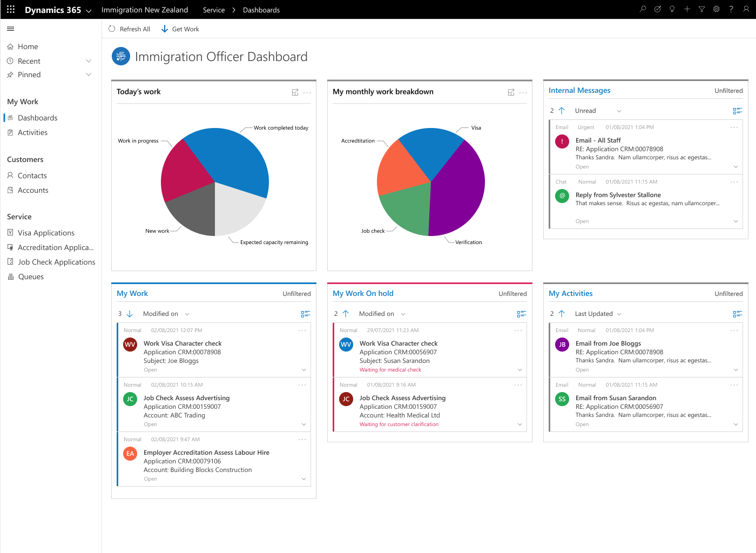
Task: Switch view layout icon in Internal Messages
Action: (737, 111)
